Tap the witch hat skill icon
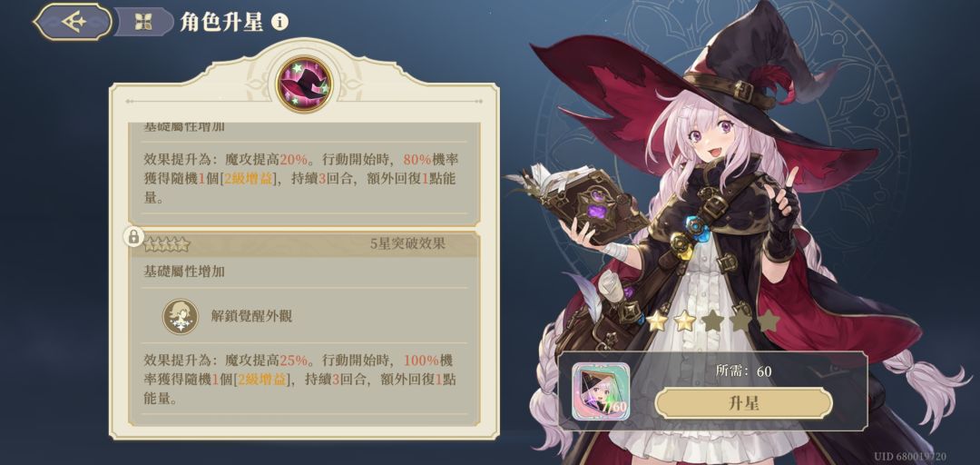 pyautogui.click(x=304, y=84)
